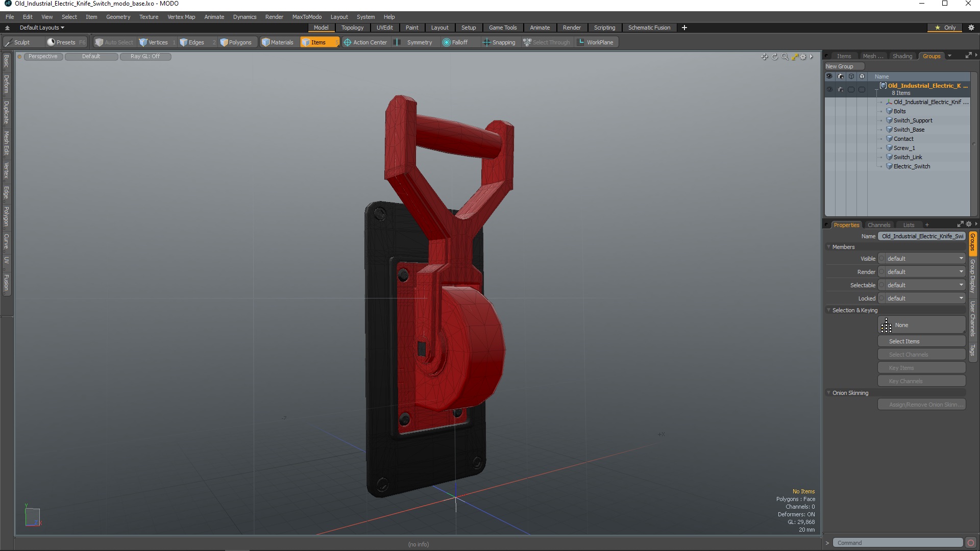Open the Geometry menu
The width and height of the screenshot is (980, 551).
(118, 17)
